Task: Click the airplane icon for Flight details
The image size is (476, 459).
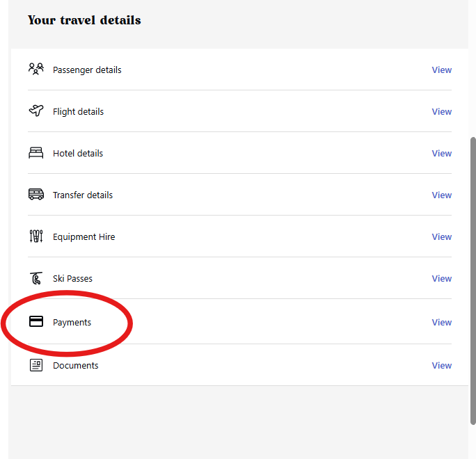Action: pos(36,111)
